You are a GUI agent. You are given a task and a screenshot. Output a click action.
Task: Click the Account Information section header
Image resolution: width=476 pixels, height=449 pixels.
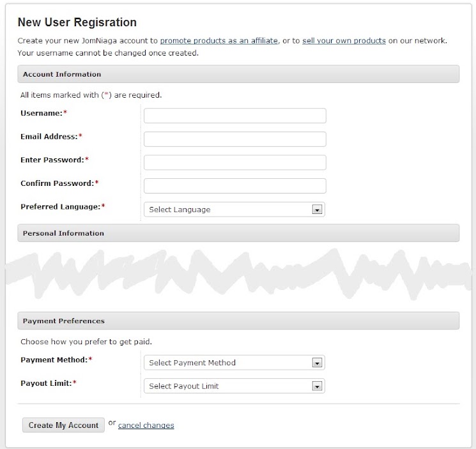pyautogui.click(x=238, y=75)
